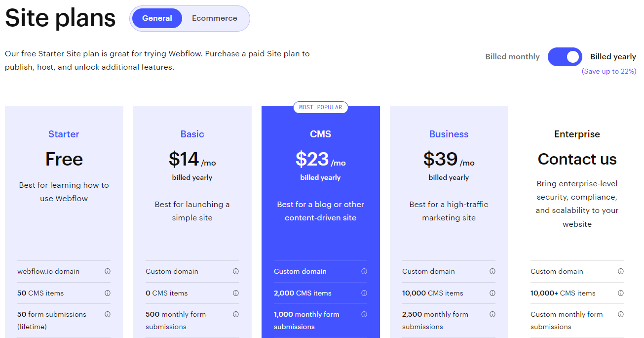Open info icon for 10,000 CMS items
644x338 pixels.
pyautogui.click(x=492, y=293)
